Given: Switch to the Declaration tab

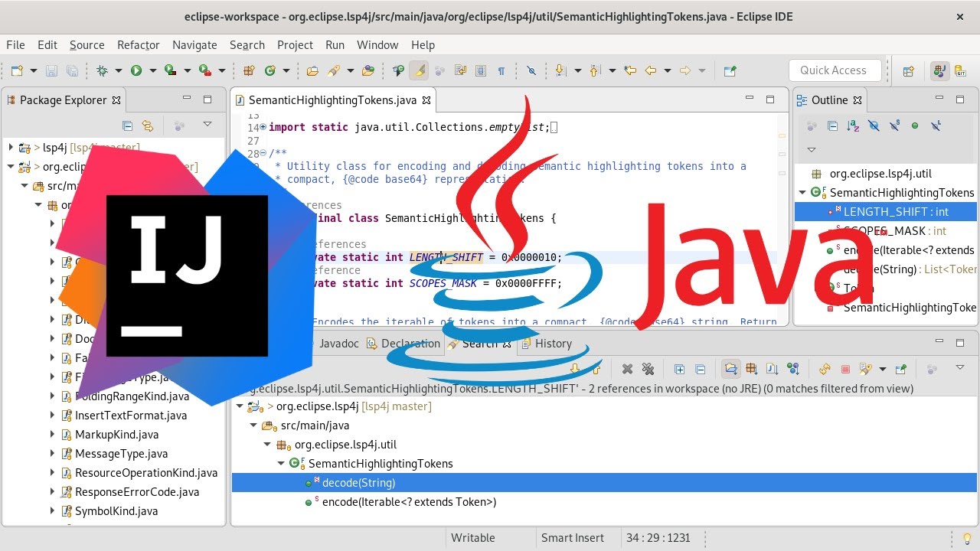Looking at the screenshot, I should [x=403, y=344].
